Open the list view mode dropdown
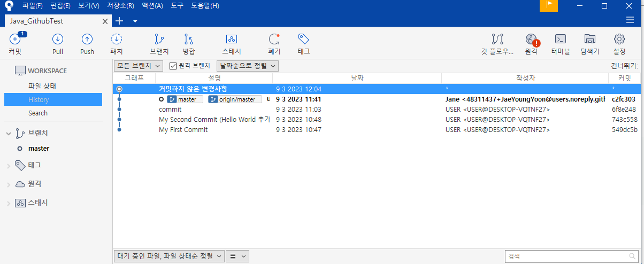This screenshot has width=644, height=264. pos(237,257)
